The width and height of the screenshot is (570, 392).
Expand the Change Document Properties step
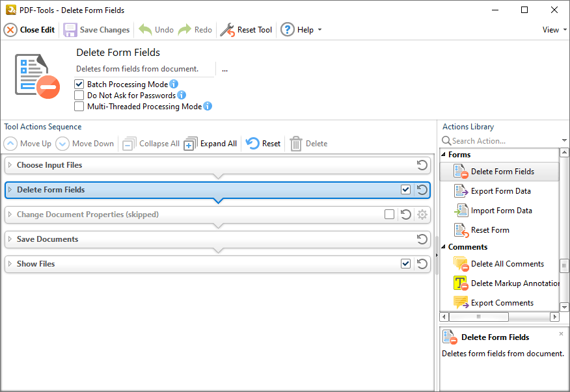point(10,215)
